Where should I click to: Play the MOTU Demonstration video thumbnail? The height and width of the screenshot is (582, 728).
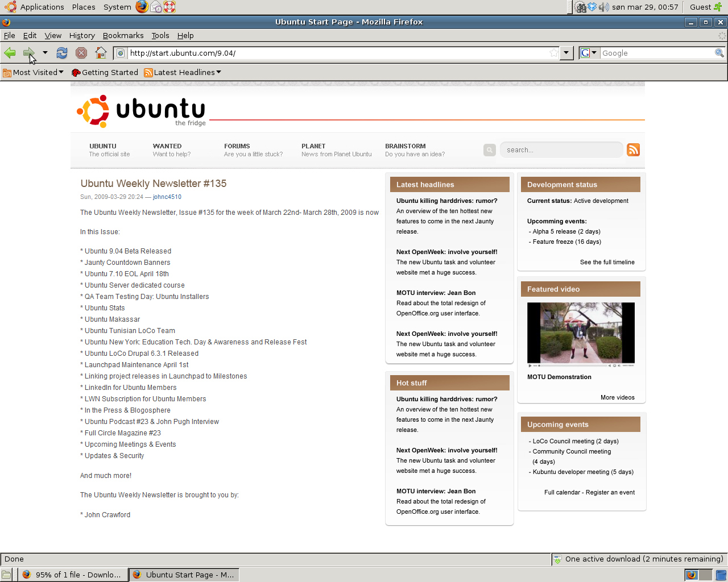point(581,334)
